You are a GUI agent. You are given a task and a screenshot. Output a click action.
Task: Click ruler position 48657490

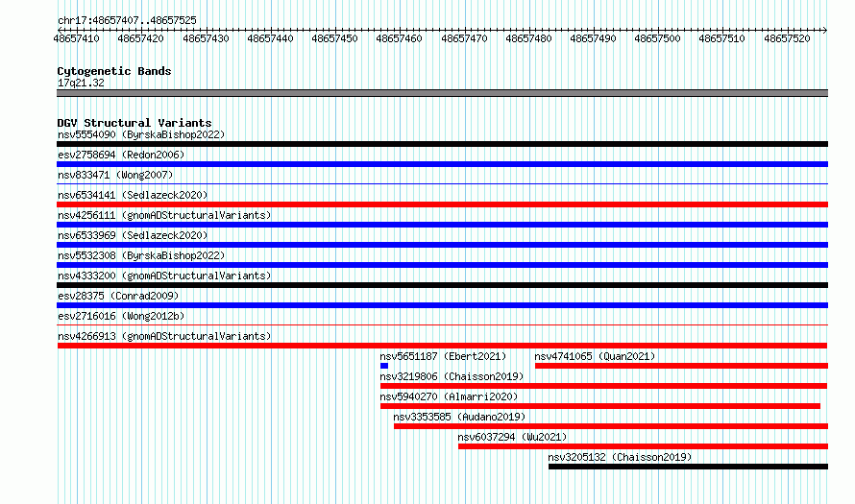[x=593, y=38]
